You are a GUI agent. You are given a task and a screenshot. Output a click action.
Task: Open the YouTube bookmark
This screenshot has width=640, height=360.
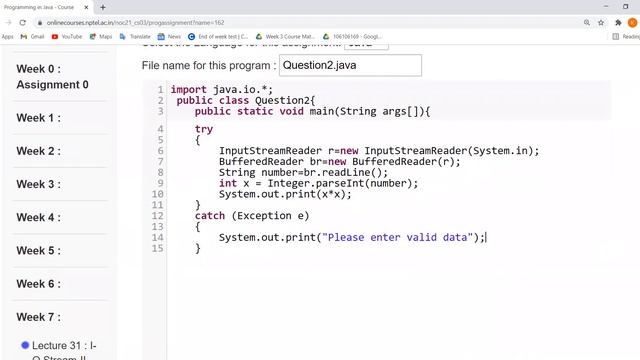click(x=67, y=37)
